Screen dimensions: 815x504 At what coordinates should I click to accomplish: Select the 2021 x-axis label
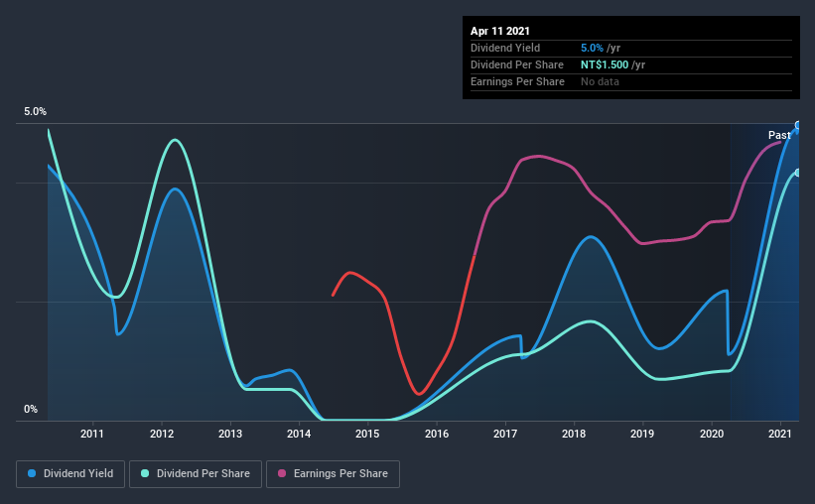tap(780, 434)
